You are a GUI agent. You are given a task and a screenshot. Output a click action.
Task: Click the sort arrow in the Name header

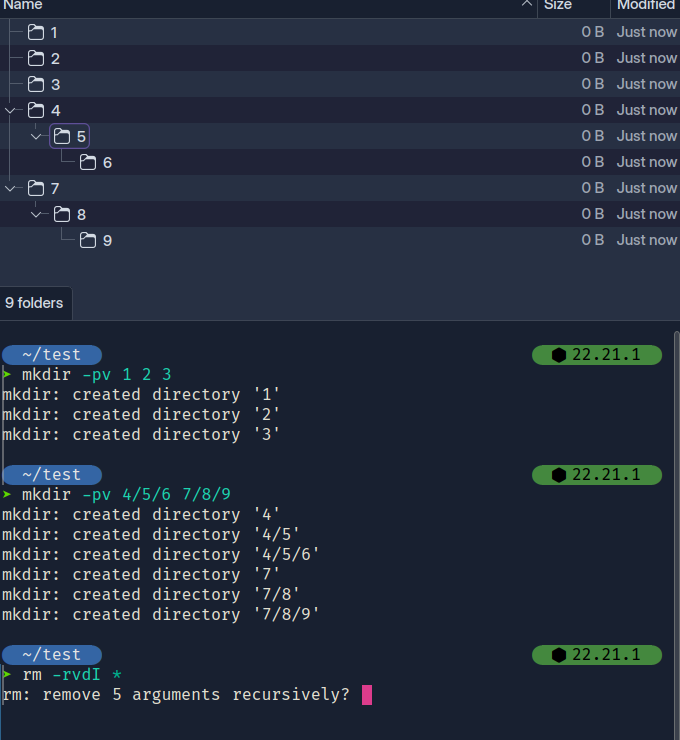(527, 5)
